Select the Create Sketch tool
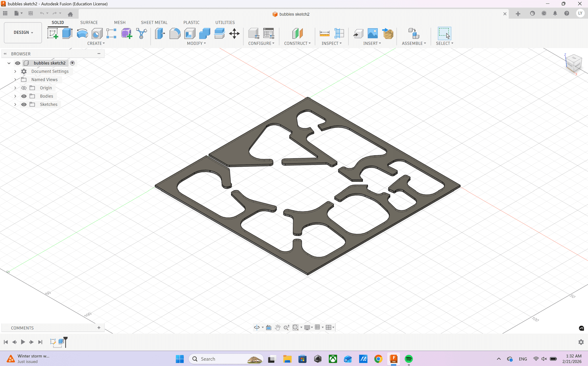Screen dimensions: 588x366 53,33
